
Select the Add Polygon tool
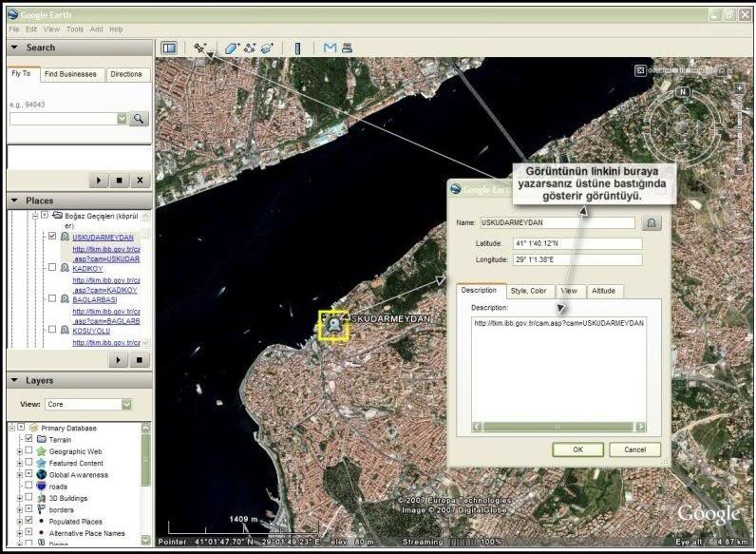pyautogui.click(x=233, y=48)
